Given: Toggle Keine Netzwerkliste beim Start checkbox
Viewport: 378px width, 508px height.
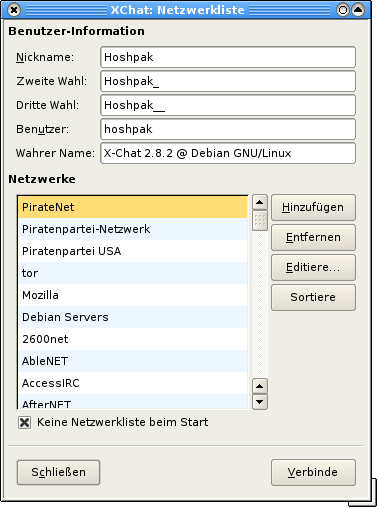Looking at the screenshot, I should click(24, 423).
